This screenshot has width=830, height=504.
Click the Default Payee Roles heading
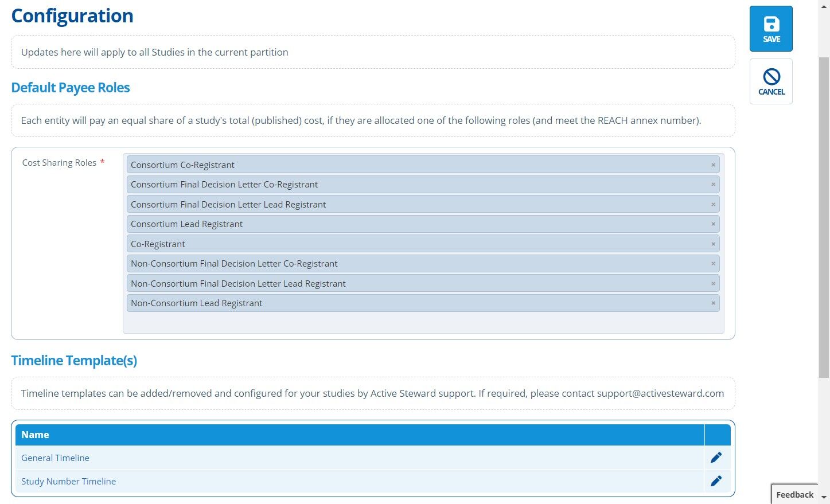(71, 88)
